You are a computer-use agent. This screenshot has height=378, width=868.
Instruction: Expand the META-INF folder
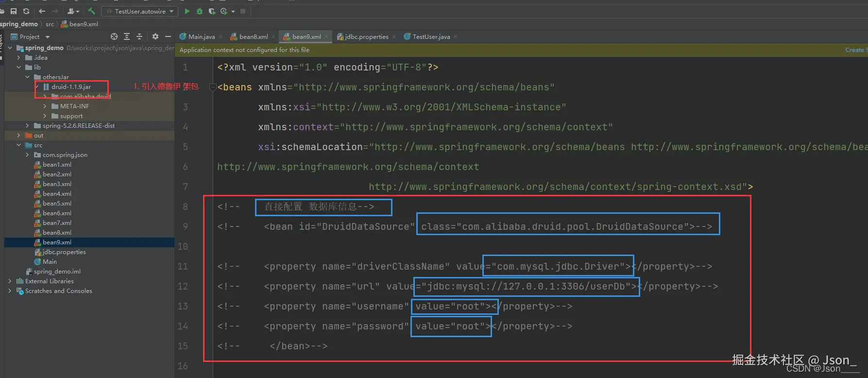45,106
